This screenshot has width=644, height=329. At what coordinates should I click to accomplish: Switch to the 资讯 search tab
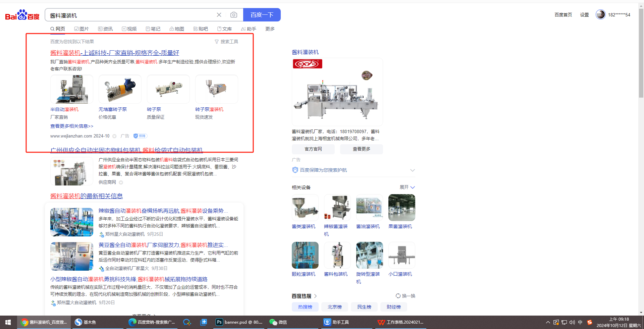click(x=105, y=29)
